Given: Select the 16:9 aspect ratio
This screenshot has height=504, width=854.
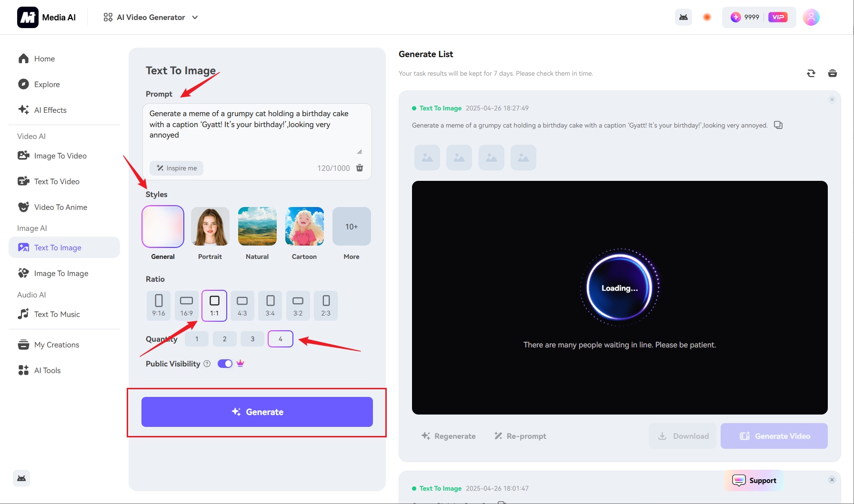Looking at the screenshot, I should [186, 306].
